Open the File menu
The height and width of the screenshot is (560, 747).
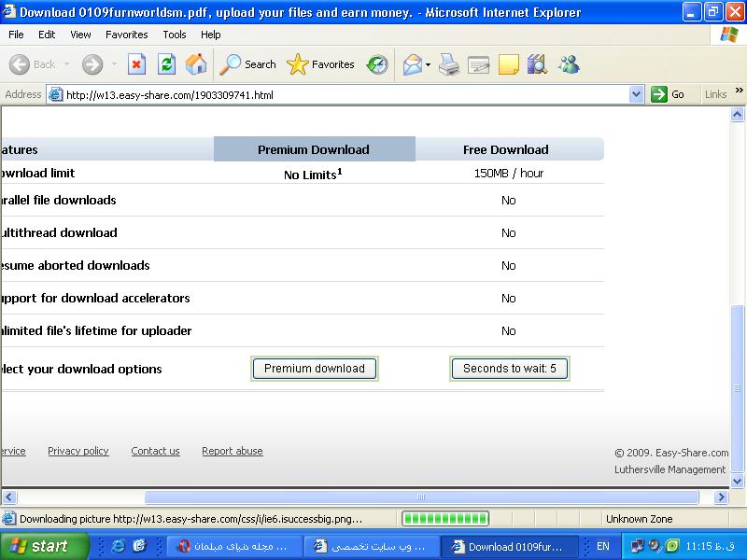[16, 35]
